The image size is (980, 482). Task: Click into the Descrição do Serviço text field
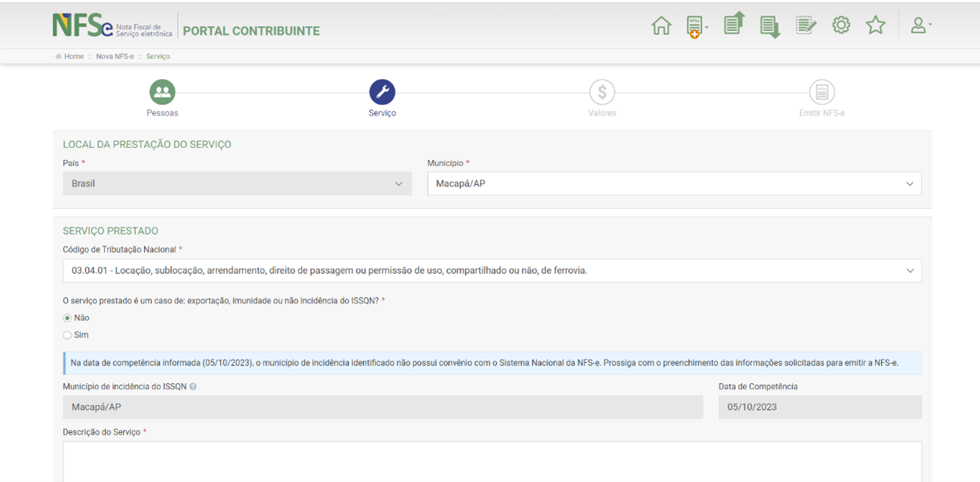pyautogui.click(x=491, y=461)
